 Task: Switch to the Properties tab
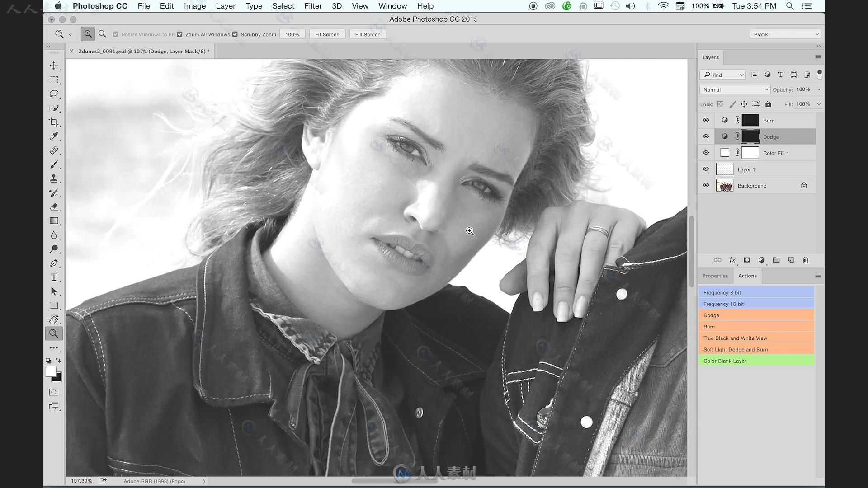pos(715,276)
